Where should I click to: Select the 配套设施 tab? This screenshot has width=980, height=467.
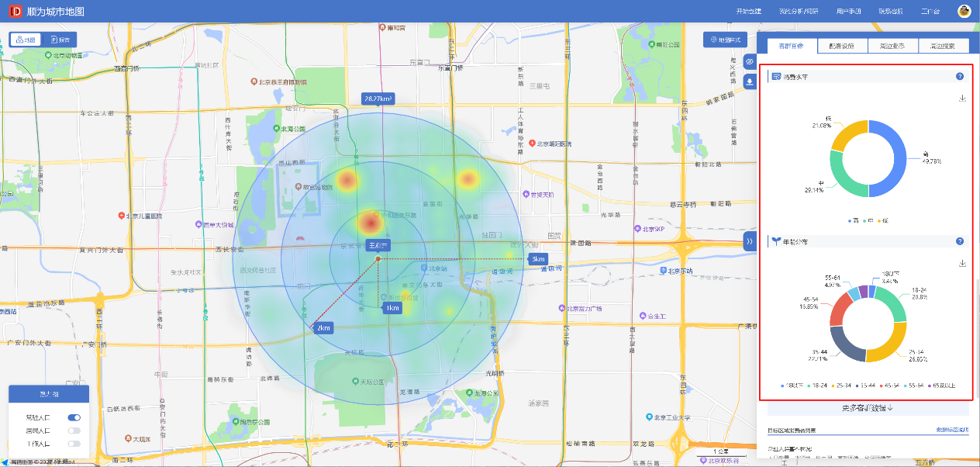[842, 46]
